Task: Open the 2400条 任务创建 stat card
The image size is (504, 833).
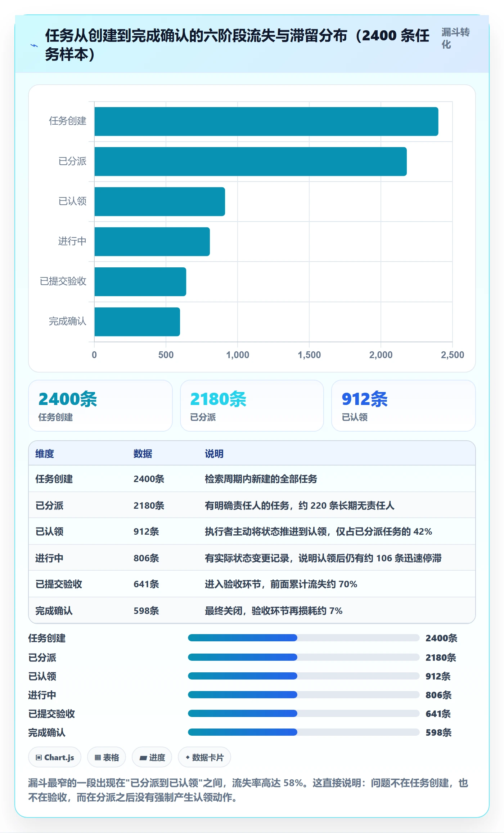Action: [x=100, y=406]
